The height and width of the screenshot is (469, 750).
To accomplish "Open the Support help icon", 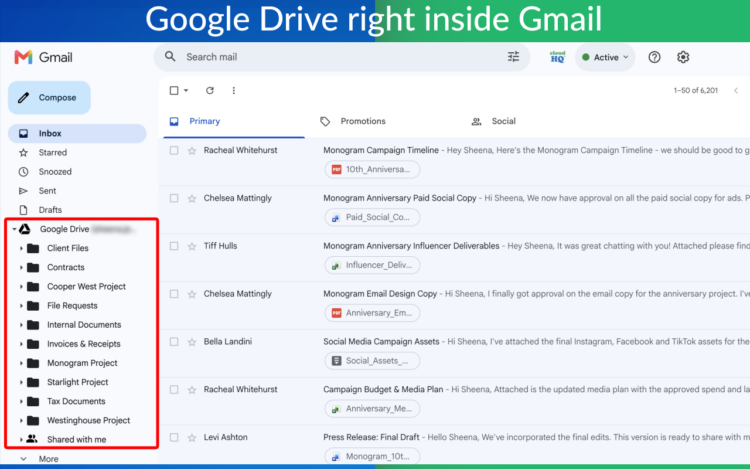I will [x=654, y=57].
